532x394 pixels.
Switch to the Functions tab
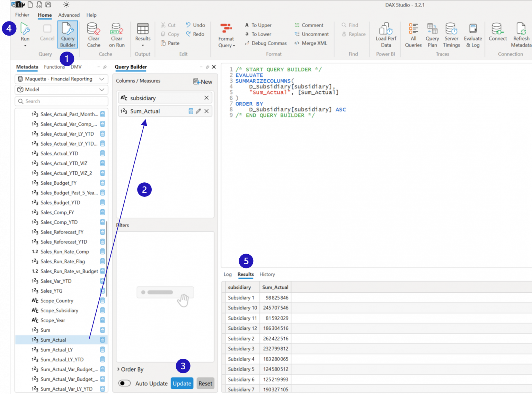pyautogui.click(x=54, y=67)
